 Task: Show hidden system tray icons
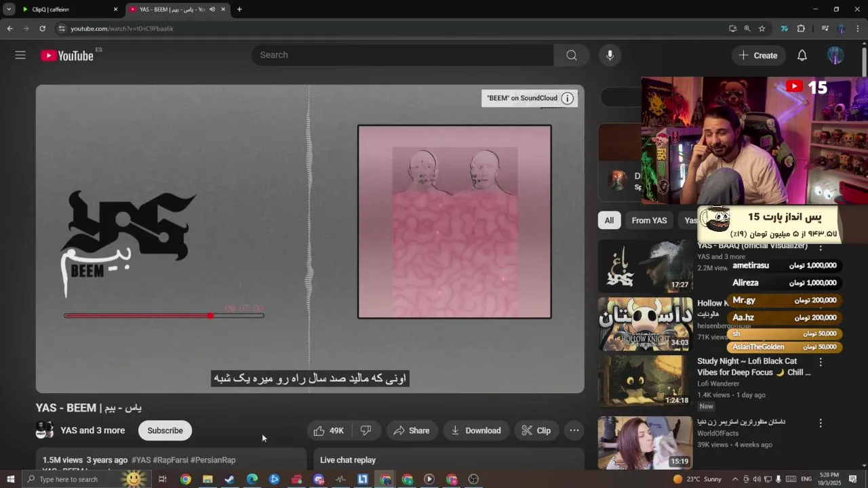(735, 479)
